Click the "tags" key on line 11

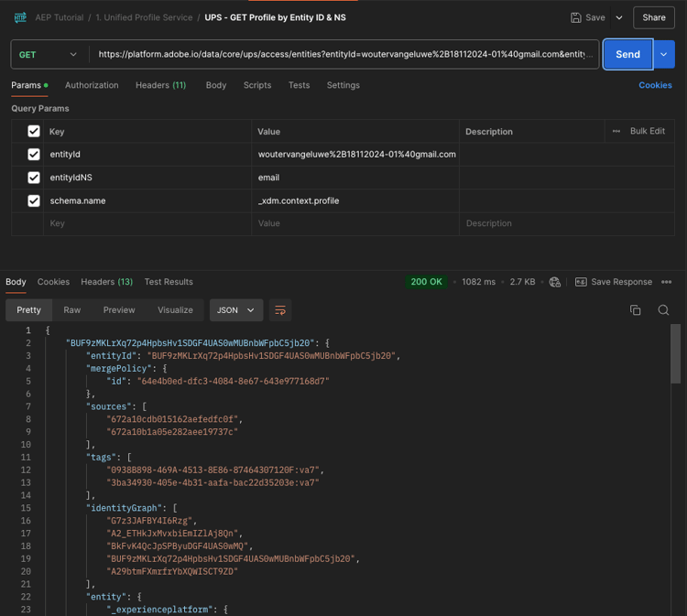[101, 458]
